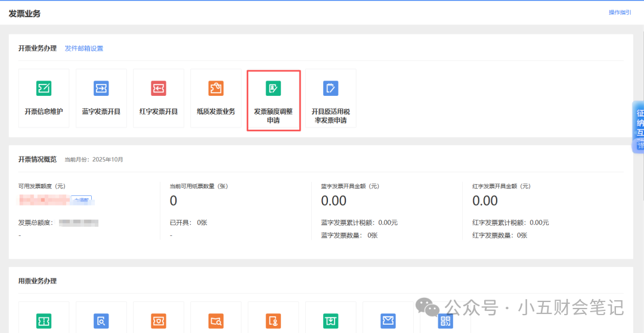Open 红字发票开具 card

click(159, 98)
